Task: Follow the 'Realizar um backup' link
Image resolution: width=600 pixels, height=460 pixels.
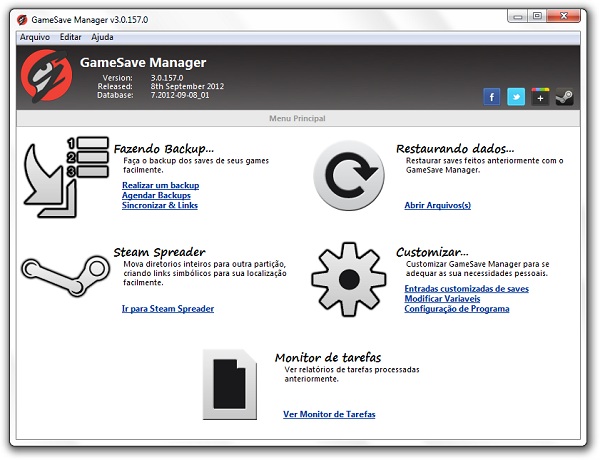Action: coord(161,185)
